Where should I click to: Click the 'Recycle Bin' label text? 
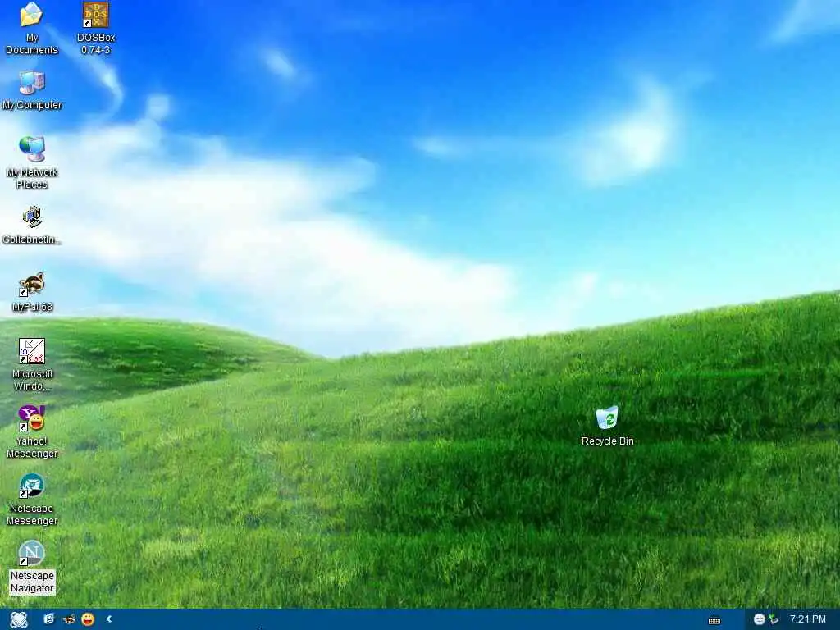click(608, 441)
